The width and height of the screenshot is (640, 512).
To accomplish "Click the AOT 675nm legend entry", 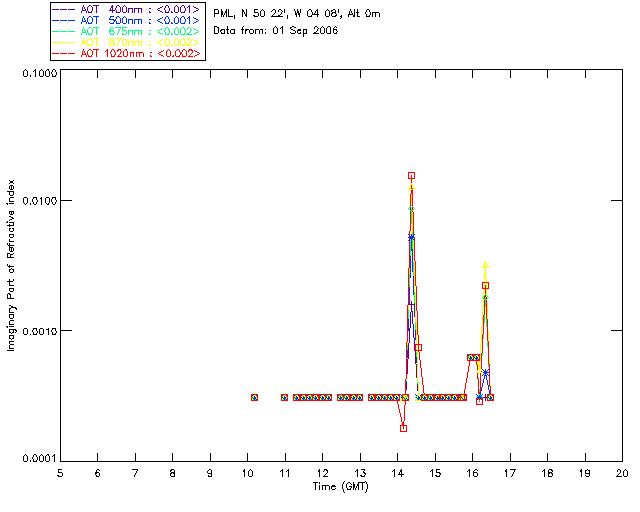I will tap(127, 31).
